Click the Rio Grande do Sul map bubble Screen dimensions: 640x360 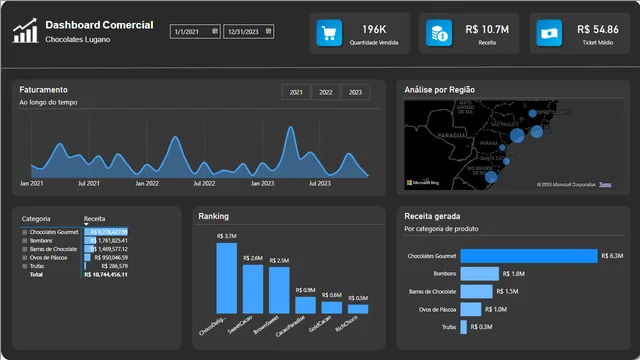tap(491, 177)
